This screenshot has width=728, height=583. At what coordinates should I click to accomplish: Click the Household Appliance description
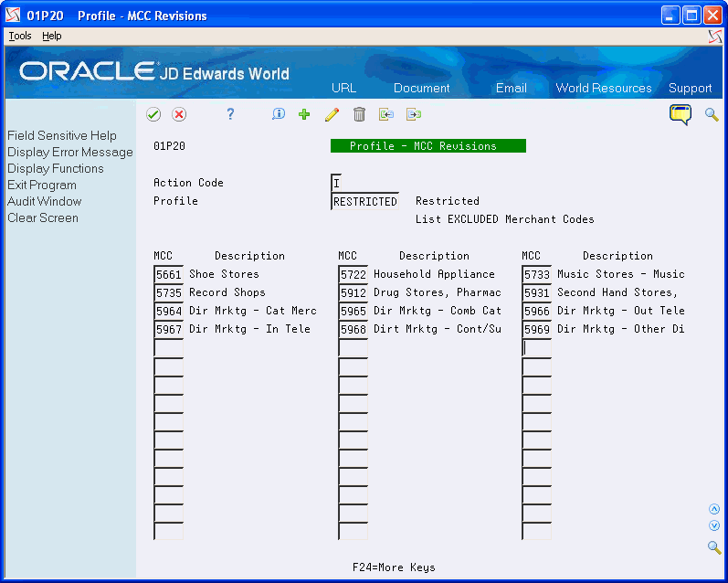pyautogui.click(x=434, y=274)
